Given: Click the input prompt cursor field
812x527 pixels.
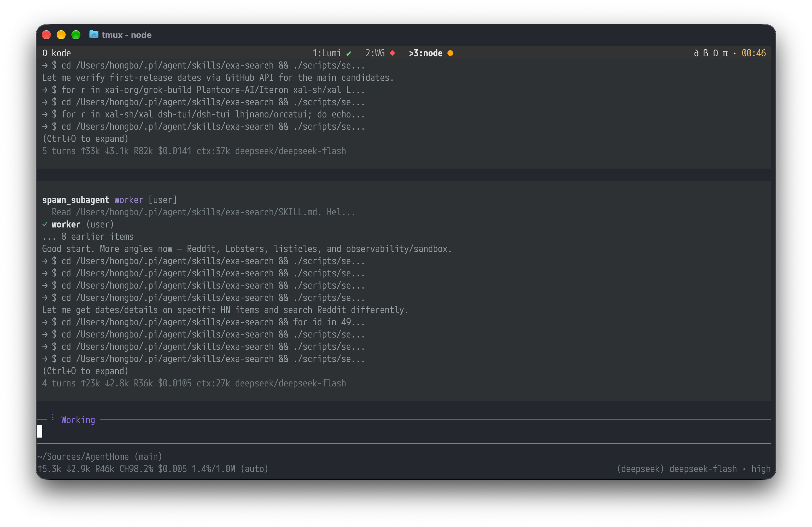Looking at the screenshot, I should pyautogui.click(x=404, y=432).
